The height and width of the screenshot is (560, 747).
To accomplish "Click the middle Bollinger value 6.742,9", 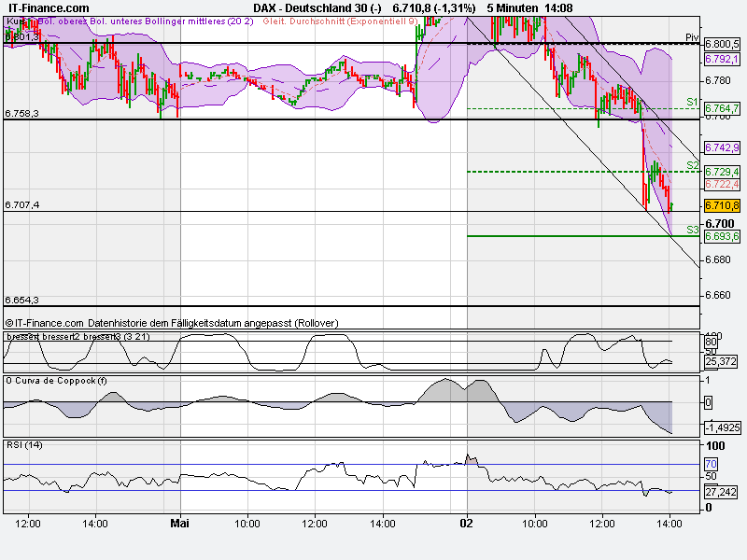I will pos(722,147).
